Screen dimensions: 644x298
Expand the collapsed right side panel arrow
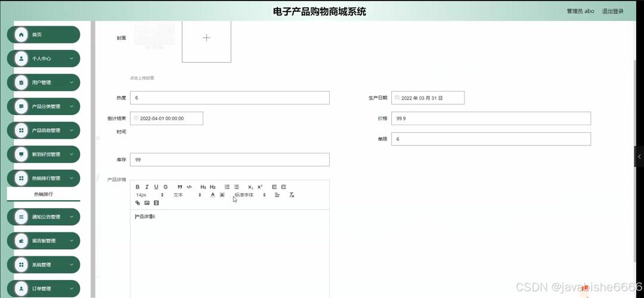pyautogui.click(x=639, y=156)
